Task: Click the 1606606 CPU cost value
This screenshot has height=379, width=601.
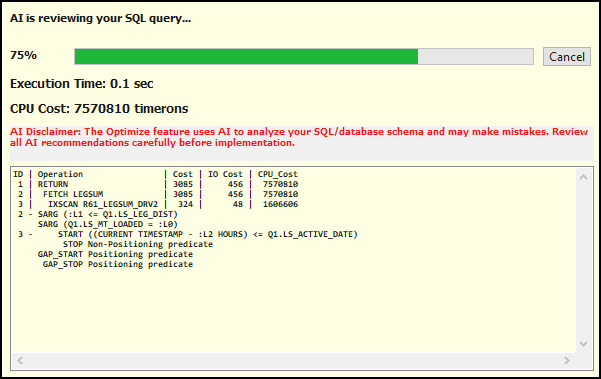Action: point(281,204)
